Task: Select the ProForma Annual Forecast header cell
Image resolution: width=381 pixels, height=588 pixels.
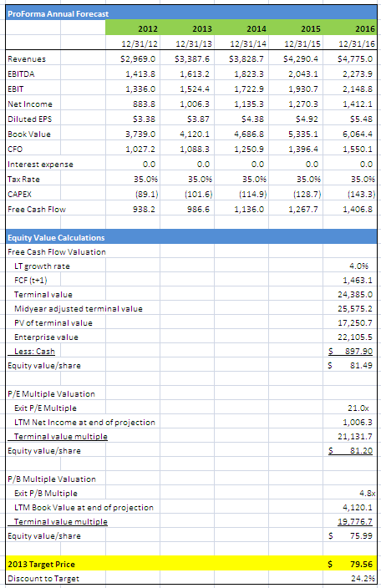Action: pyautogui.click(x=191, y=14)
